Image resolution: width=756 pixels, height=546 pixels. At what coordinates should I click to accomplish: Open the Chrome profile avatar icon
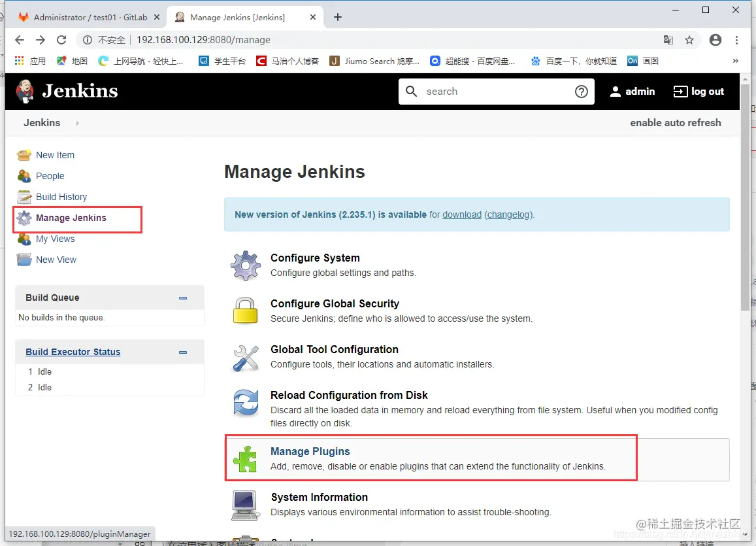[x=715, y=40]
